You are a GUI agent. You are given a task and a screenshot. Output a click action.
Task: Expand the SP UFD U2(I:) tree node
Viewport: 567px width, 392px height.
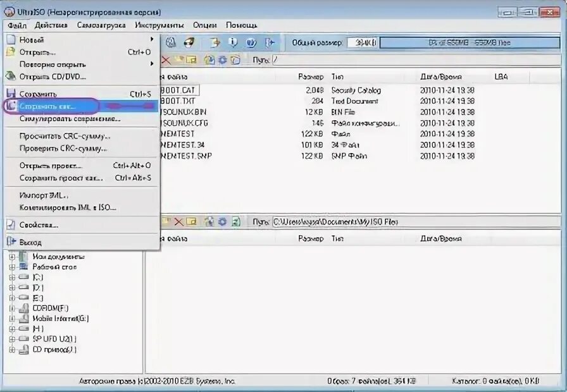tap(12, 340)
